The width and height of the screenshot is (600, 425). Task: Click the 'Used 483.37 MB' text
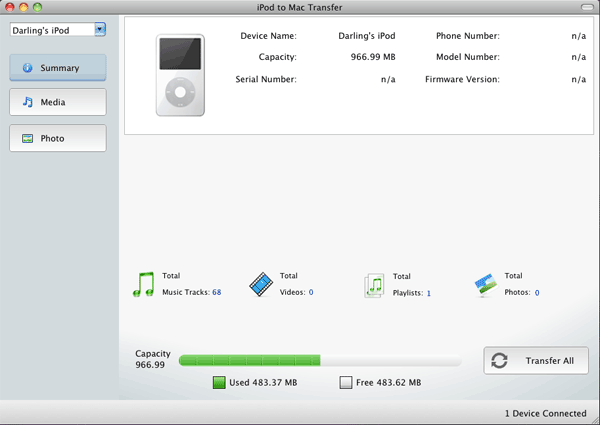pos(263,383)
